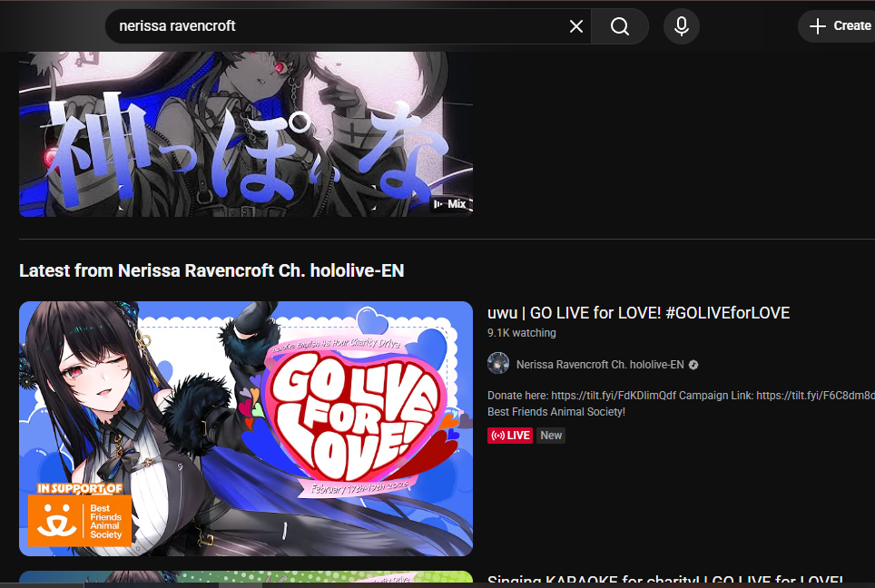Open the partially visible KARAOKE video thumbnail

246,579
